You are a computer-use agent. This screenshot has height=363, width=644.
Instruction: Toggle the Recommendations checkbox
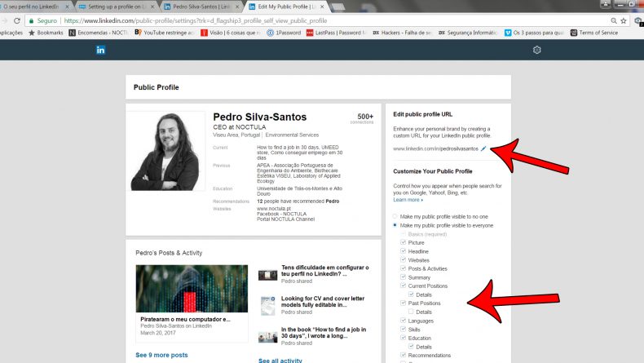pos(403,355)
